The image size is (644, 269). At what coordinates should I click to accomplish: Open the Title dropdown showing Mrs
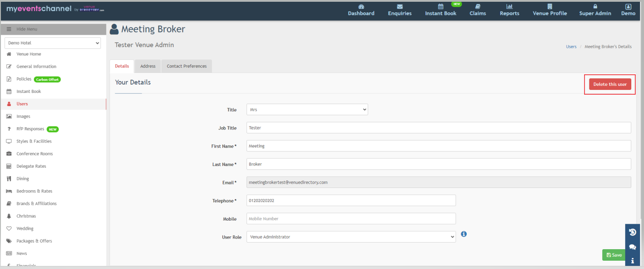click(x=307, y=110)
